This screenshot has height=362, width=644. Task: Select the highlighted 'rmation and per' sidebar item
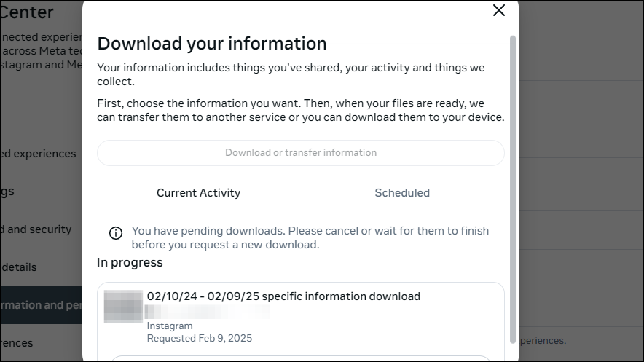click(41, 305)
